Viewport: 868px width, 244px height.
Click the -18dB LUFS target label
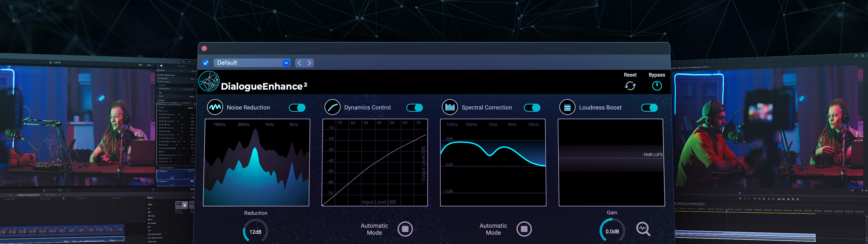pyautogui.click(x=652, y=154)
